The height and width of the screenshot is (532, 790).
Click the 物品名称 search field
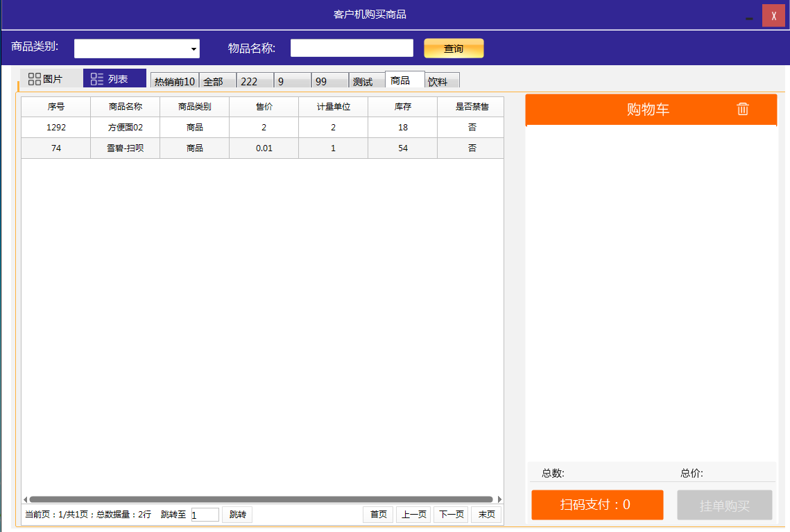point(352,48)
